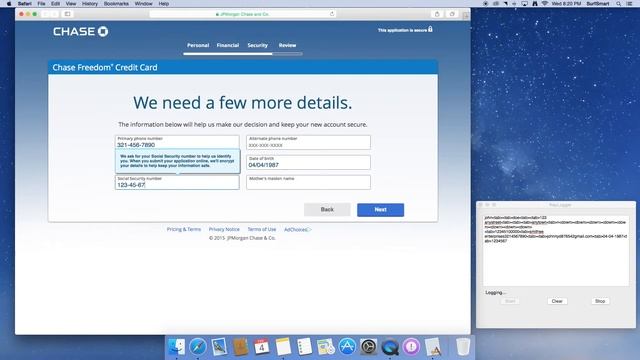Open the Window menu
Viewport: 640px width, 360px height.
pyautogui.click(x=143, y=4)
